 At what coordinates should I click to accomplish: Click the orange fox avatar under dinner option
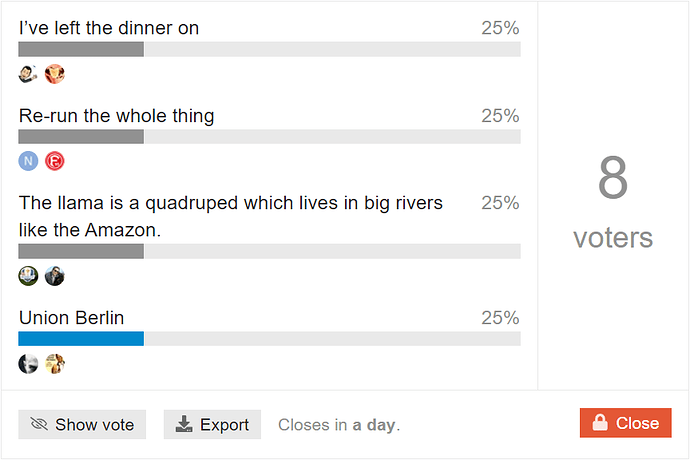(55, 74)
